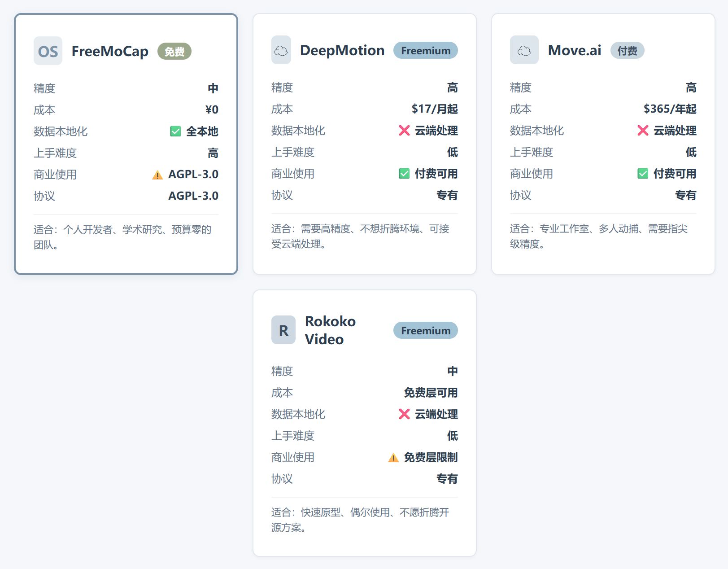This screenshot has height=569, width=728.
Task: Click the DeepMotion cloud logo icon
Action: (281, 50)
